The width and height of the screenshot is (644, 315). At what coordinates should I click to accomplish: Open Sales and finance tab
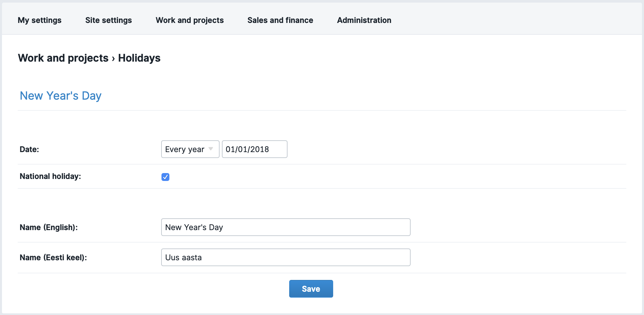(x=280, y=20)
